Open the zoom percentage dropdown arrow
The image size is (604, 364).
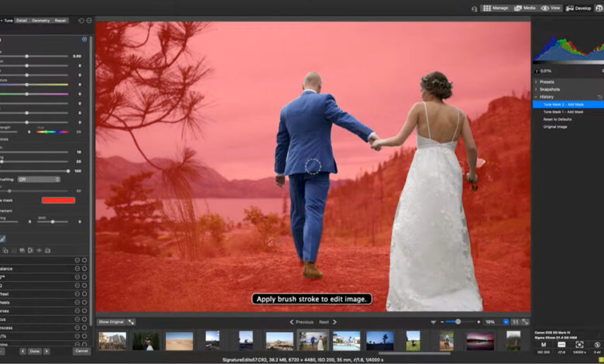(x=506, y=322)
